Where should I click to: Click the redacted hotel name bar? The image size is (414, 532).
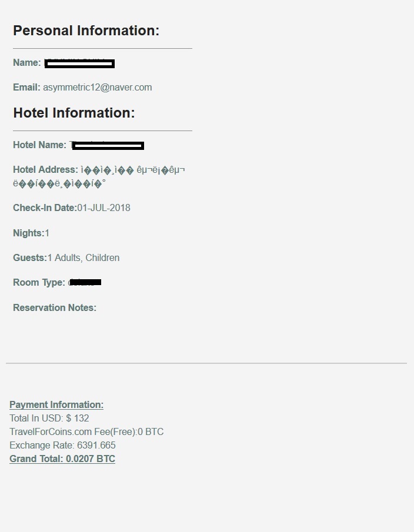(108, 146)
